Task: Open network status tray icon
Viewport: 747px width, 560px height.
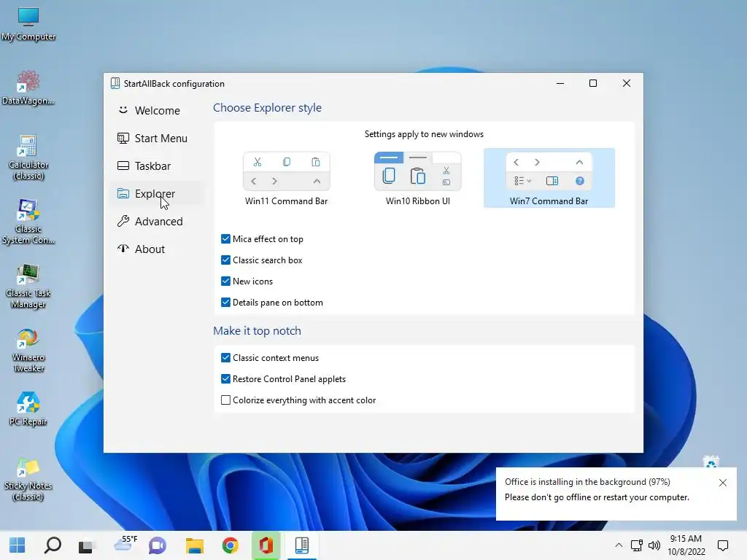Action: [636, 545]
